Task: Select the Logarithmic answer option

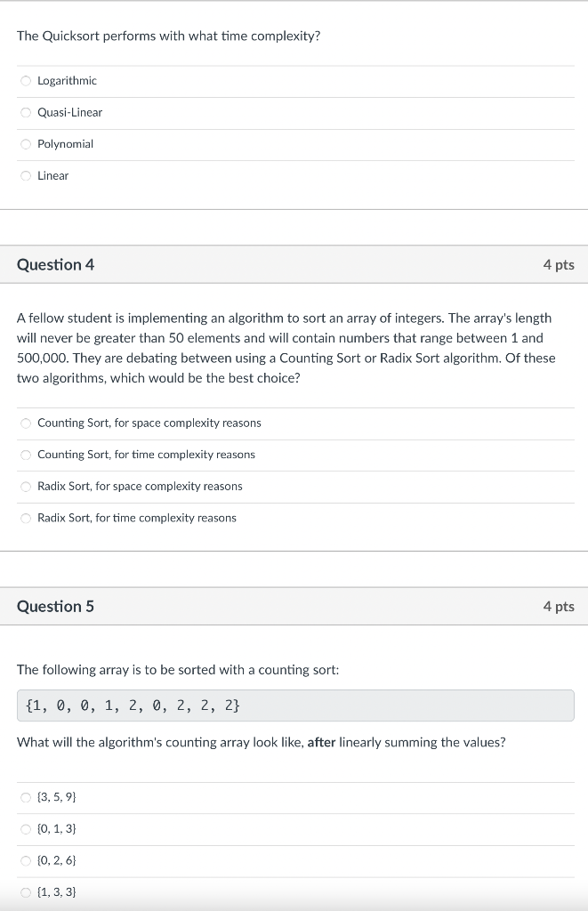Action: [x=26, y=80]
